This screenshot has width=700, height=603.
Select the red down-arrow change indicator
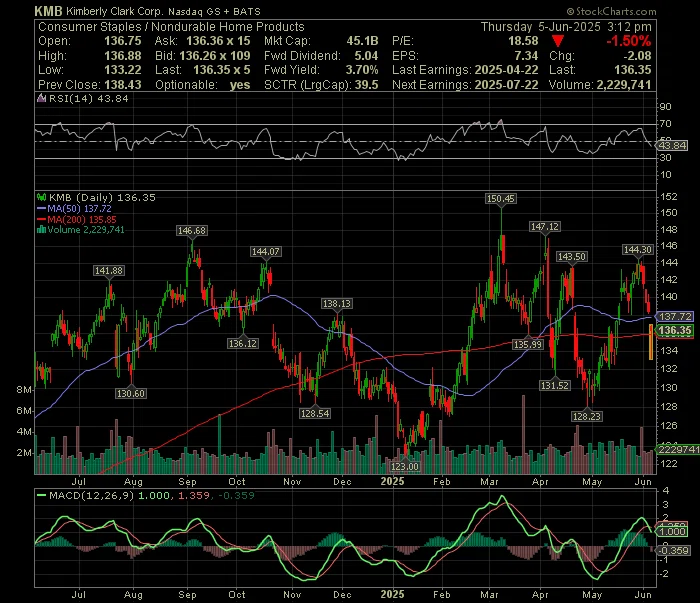[558, 41]
